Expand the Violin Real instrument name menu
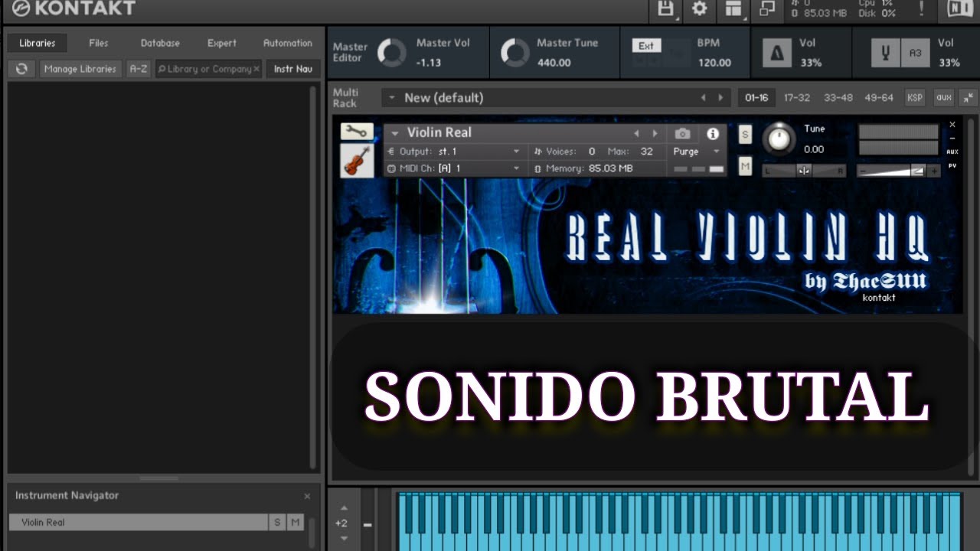 [x=395, y=133]
